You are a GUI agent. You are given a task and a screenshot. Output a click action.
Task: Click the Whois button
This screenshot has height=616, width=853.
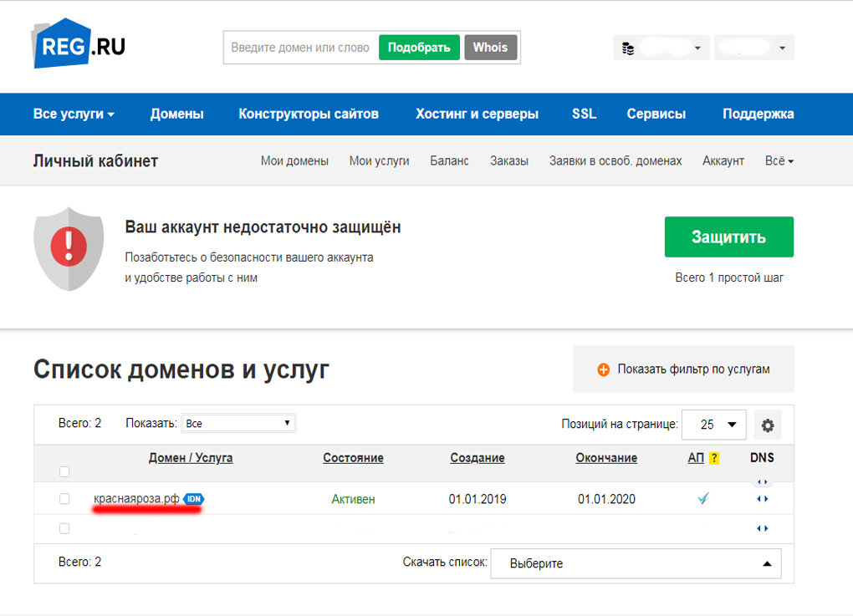coord(490,48)
